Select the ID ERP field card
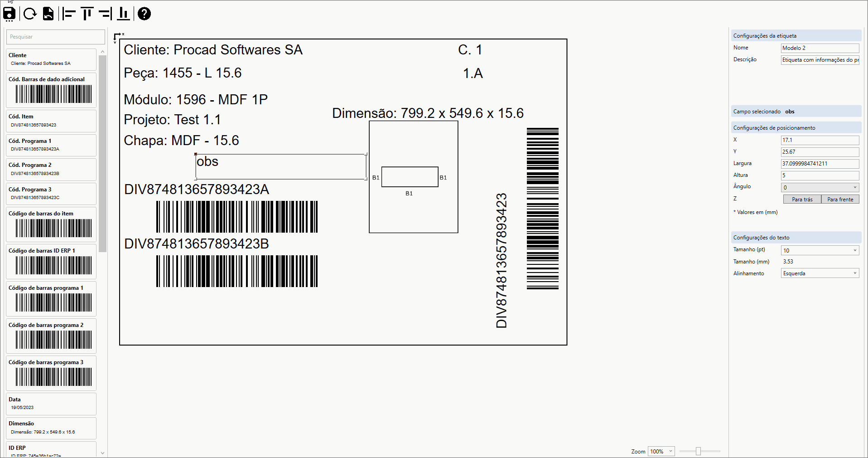This screenshot has width=868, height=458. pos(51,449)
